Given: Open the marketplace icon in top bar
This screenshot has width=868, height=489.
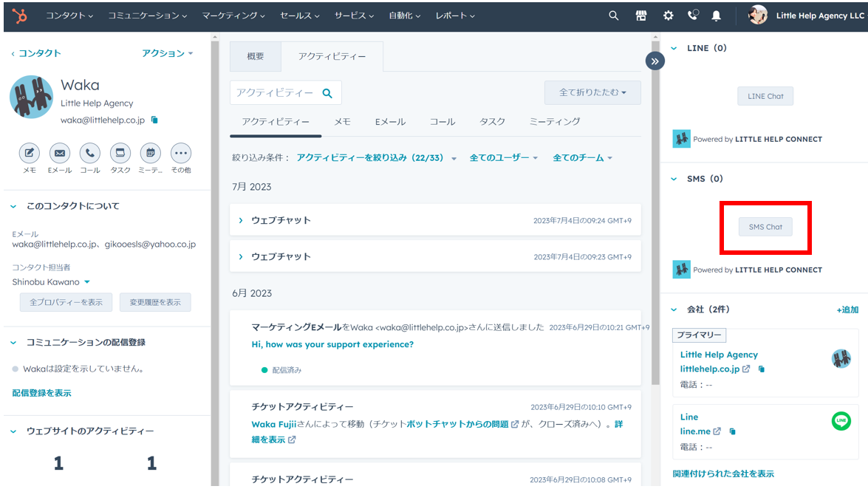Looking at the screenshot, I should (x=640, y=16).
